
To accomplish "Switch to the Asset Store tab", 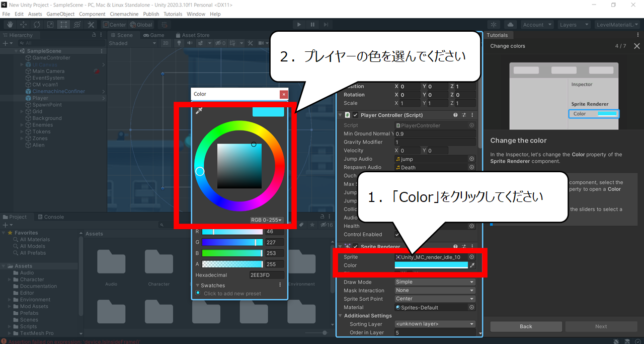I will pyautogui.click(x=192, y=35).
